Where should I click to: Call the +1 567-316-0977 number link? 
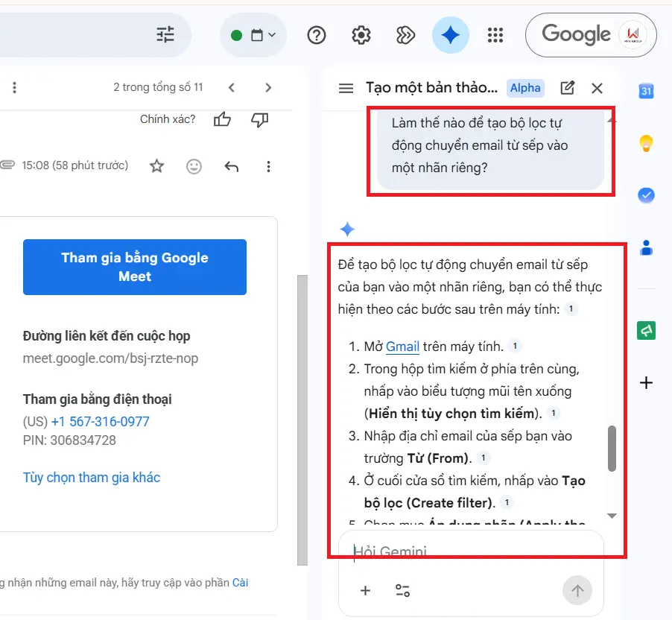click(x=101, y=422)
